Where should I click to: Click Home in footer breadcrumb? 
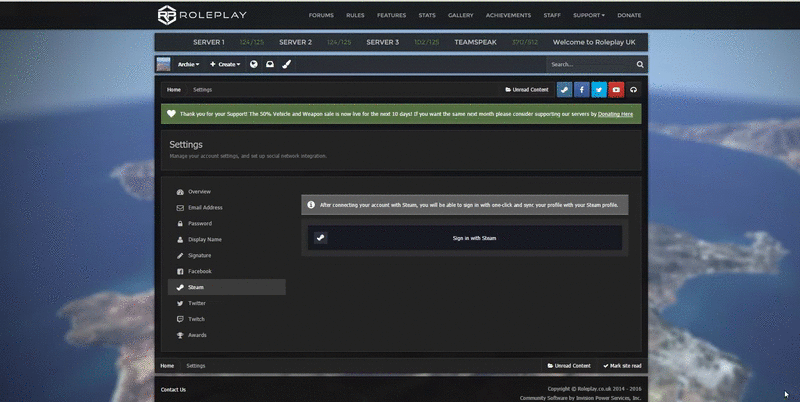pyautogui.click(x=167, y=366)
